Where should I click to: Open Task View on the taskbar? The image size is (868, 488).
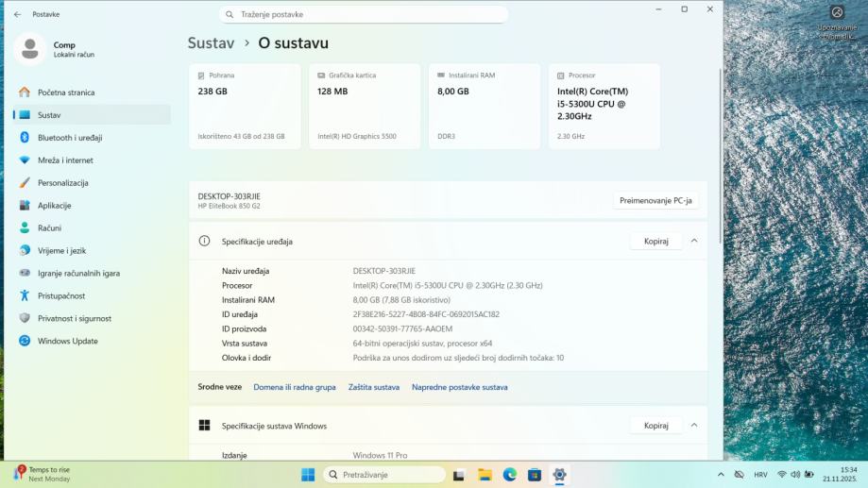458,475
